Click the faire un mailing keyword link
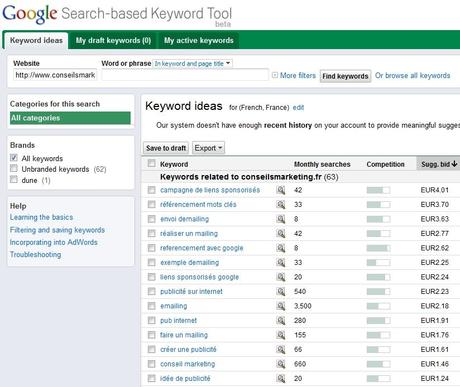Screen dimensions: 460x387 184,335
